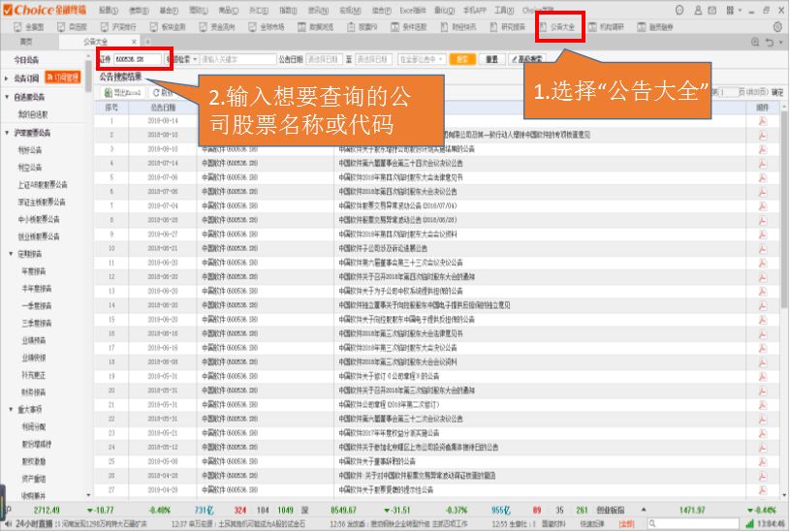The height and width of the screenshot is (532, 790).
Task: Select 今日公告 in the left panel
Action: pyautogui.click(x=26, y=60)
